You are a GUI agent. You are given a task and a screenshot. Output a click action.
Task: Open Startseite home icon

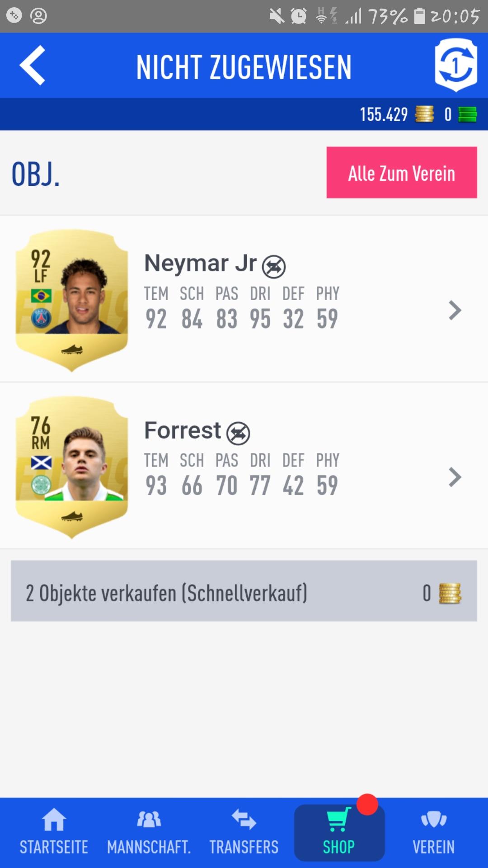(x=54, y=820)
